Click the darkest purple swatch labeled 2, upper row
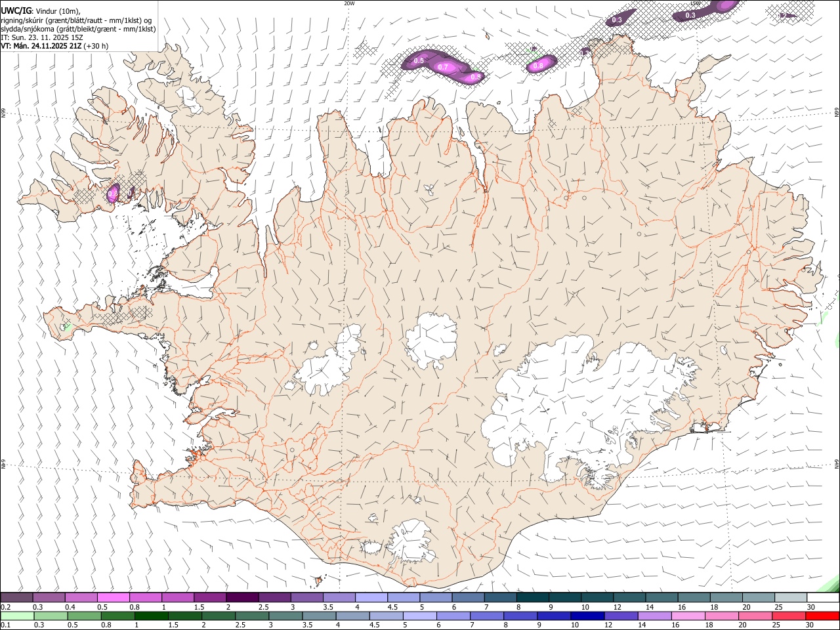The height and width of the screenshot is (630, 840). (242, 598)
